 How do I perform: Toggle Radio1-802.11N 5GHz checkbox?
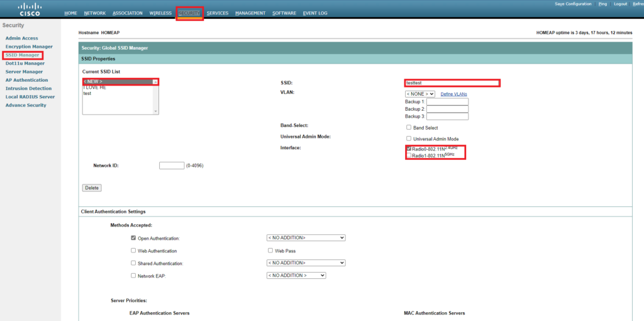click(409, 155)
